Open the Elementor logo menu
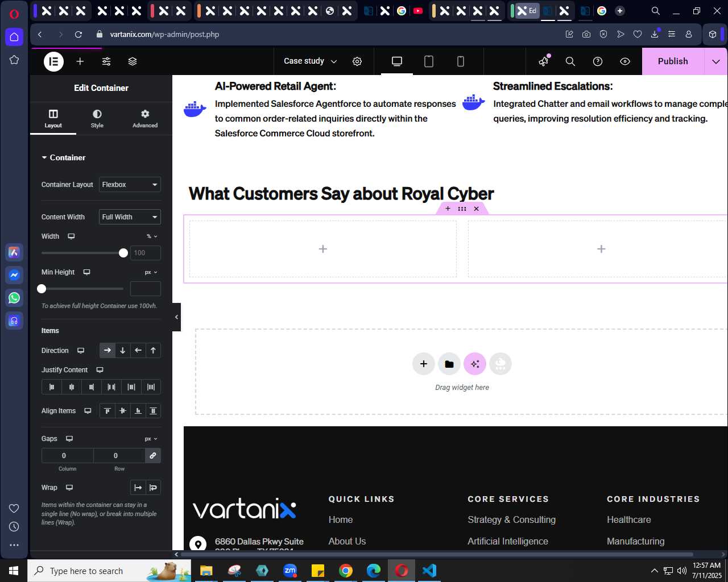The width and height of the screenshot is (728, 582). click(54, 61)
